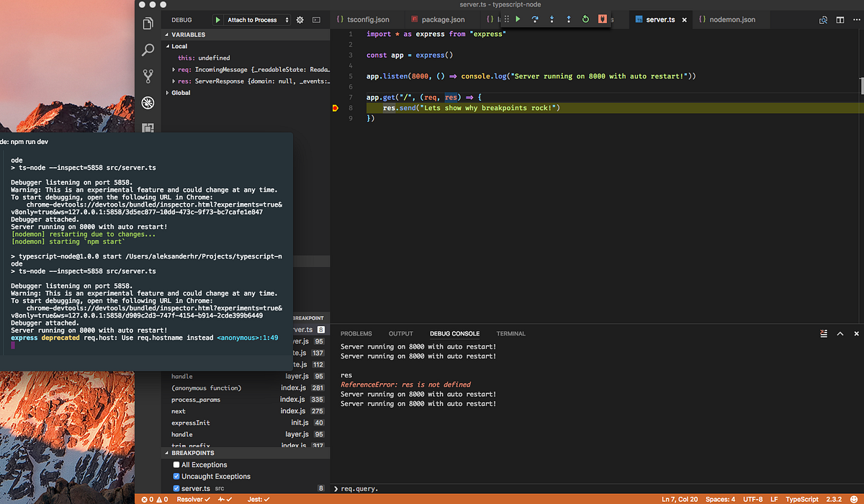The image size is (864, 504).
Task: Disable the Uncaught Exceptions checkbox
Action: click(176, 477)
